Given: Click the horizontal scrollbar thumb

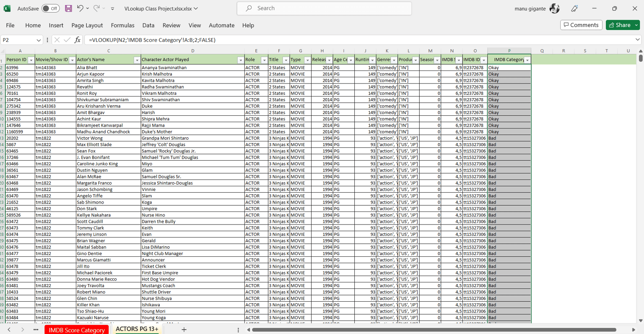Looking at the screenshot, I should pos(434,330).
